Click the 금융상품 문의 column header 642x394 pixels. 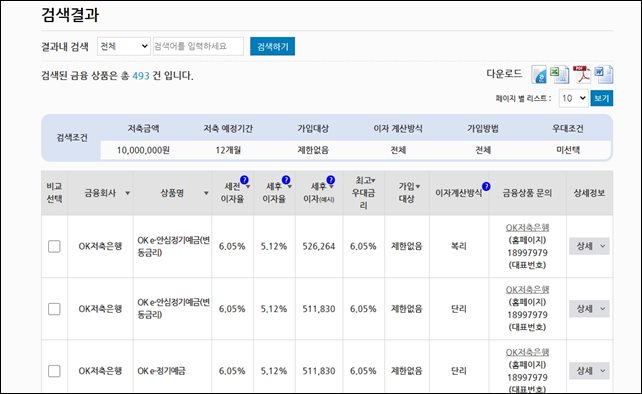[527, 193]
